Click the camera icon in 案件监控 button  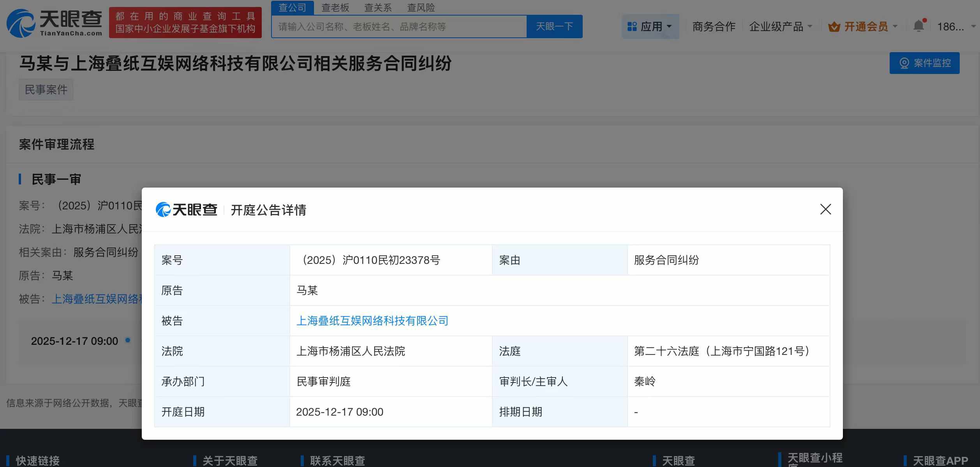904,62
